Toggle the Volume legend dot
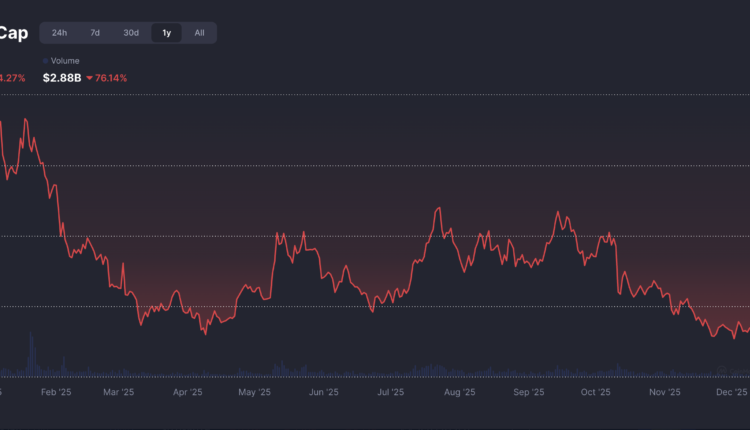 tap(45, 61)
